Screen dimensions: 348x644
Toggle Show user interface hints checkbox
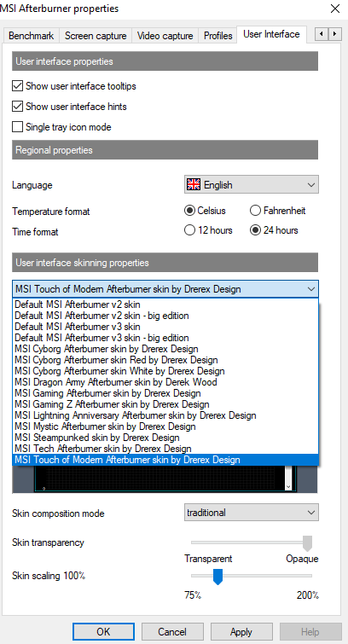(17, 107)
